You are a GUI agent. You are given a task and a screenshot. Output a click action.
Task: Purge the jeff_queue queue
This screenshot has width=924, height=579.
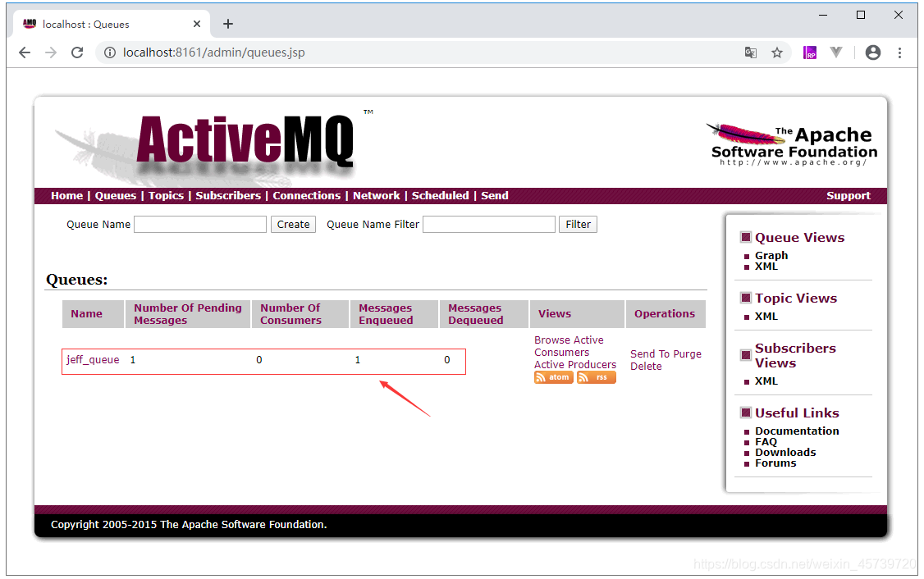tap(687, 354)
